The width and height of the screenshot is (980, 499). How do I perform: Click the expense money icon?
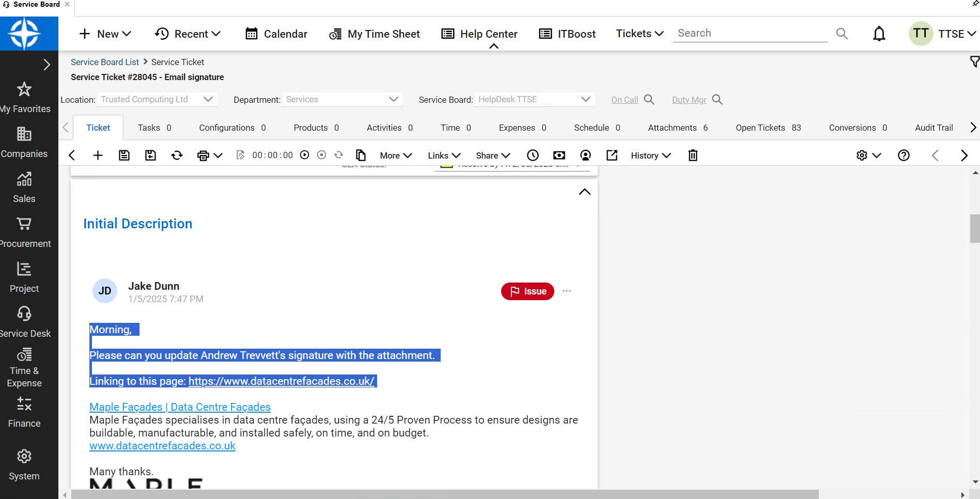pos(559,155)
